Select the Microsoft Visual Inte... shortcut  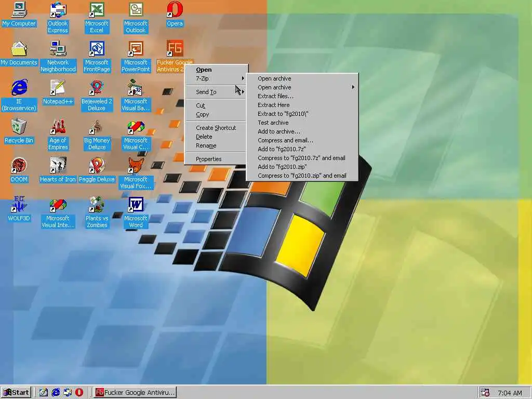point(58,212)
